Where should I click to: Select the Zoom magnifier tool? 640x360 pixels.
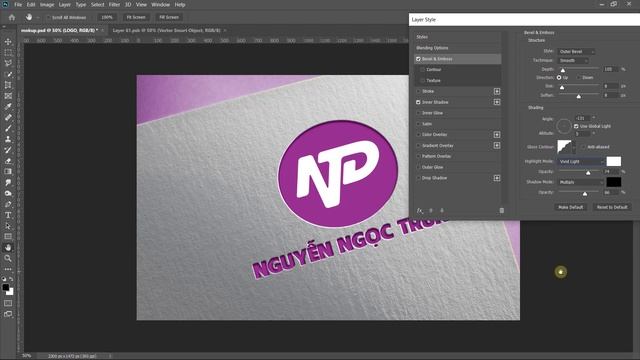8,258
